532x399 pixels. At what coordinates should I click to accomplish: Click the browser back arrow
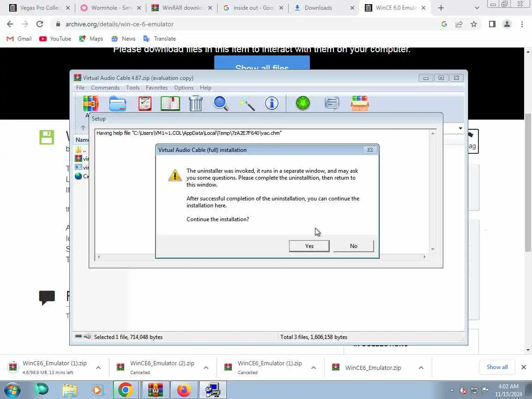click(10, 24)
